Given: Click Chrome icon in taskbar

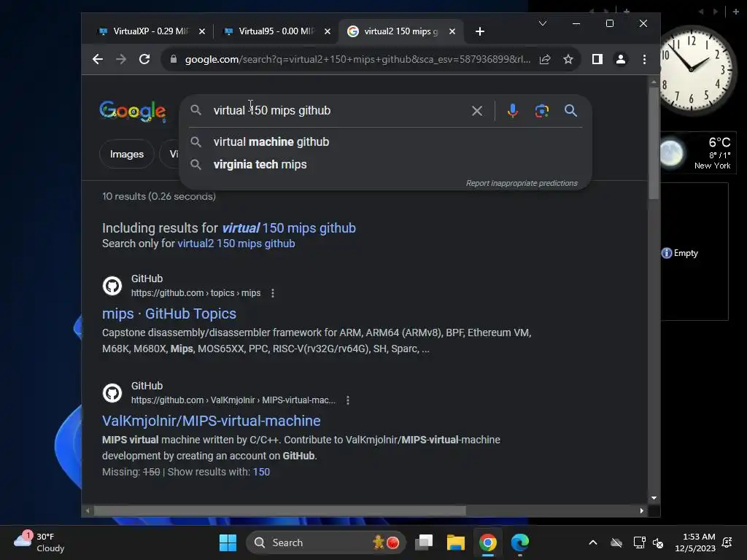Looking at the screenshot, I should (x=488, y=542).
